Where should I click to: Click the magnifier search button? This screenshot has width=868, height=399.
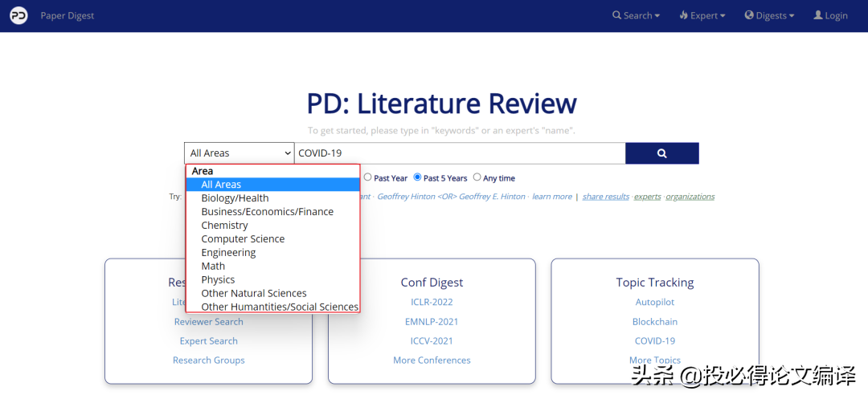tap(661, 153)
